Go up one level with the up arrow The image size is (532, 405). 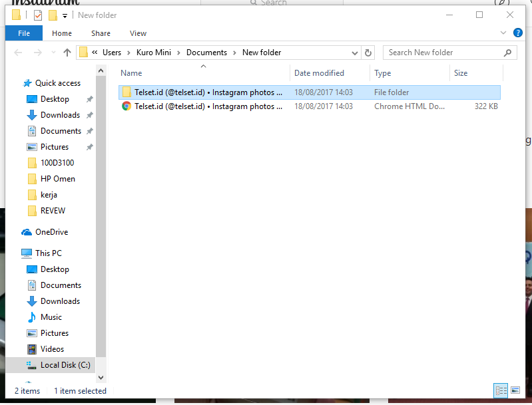pyautogui.click(x=67, y=53)
